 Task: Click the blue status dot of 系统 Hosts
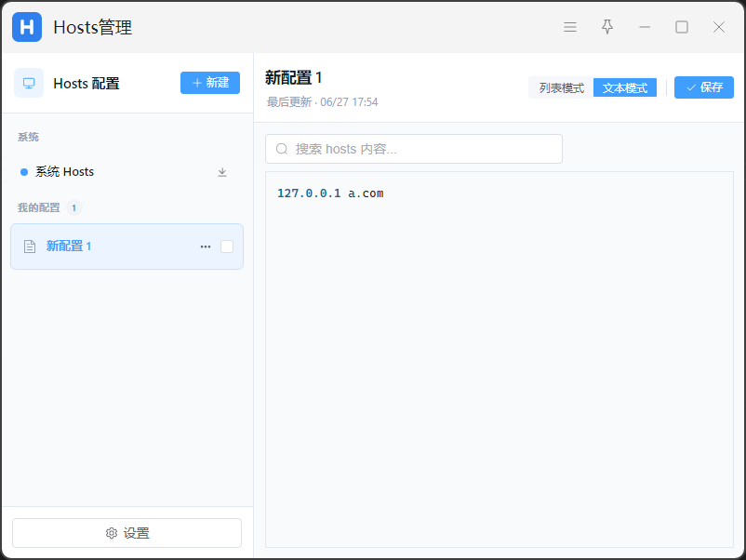(24, 172)
